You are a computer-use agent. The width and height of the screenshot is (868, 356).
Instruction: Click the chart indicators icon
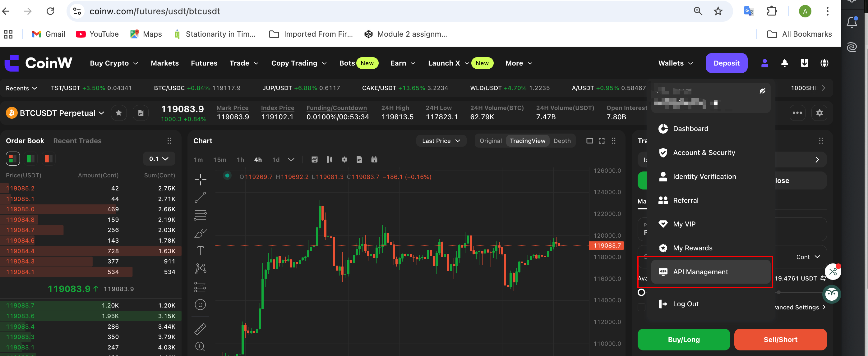pyautogui.click(x=314, y=160)
